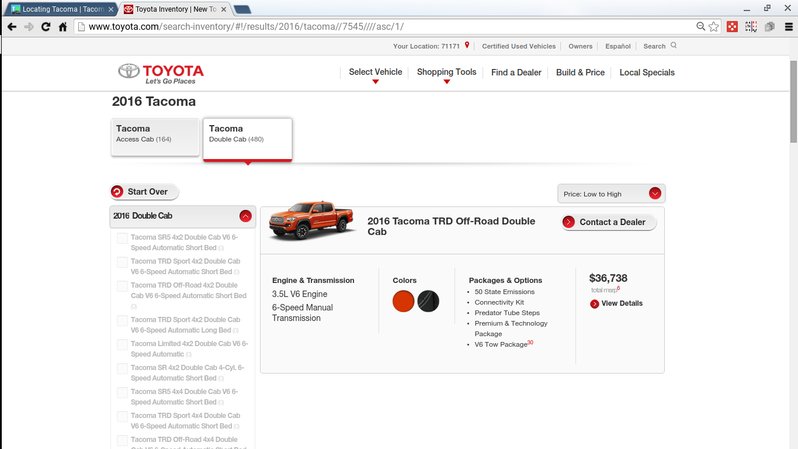Bookmark this page with the star icon
This screenshot has height=449, width=798.
[714, 26]
